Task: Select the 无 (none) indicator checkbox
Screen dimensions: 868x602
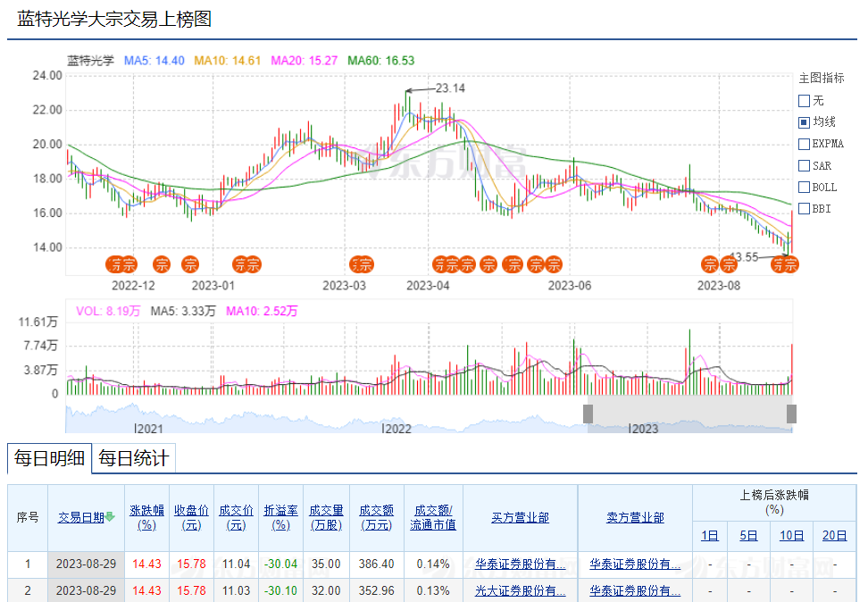Action: [x=804, y=101]
